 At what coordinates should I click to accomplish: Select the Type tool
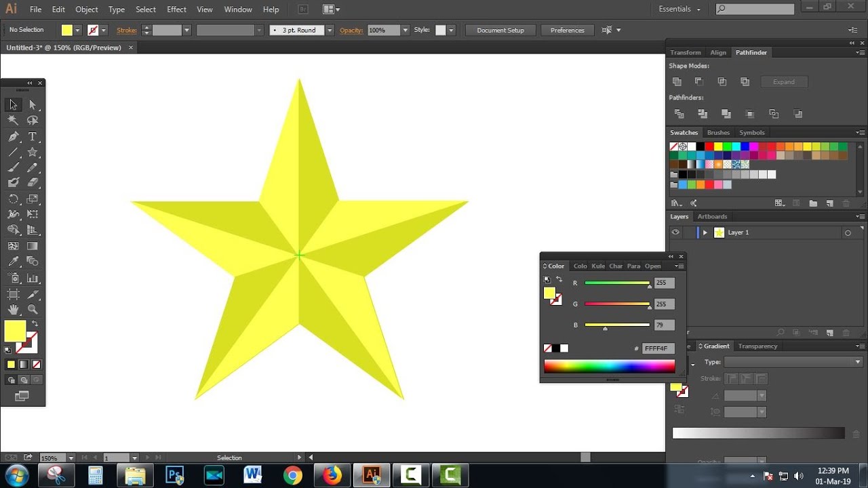(33, 136)
